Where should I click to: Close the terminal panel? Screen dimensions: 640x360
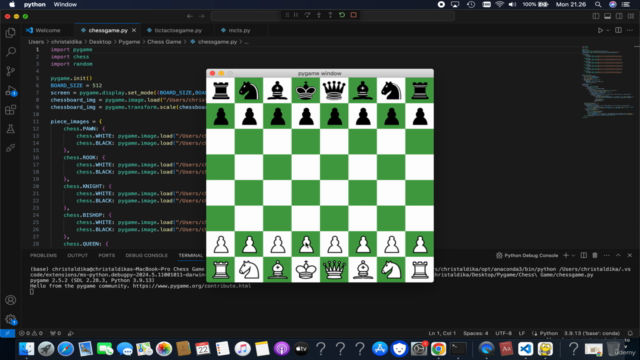tap(629, 255)
